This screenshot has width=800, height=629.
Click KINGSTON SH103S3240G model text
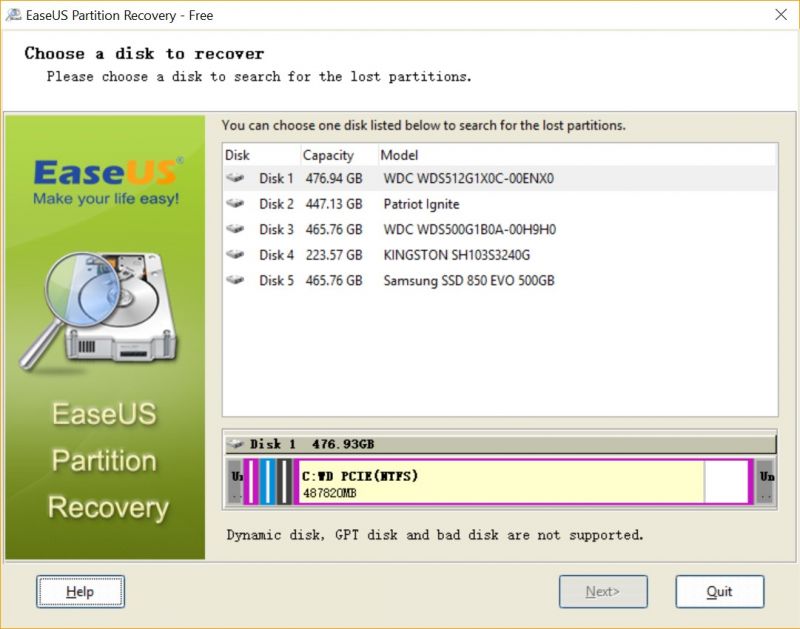[457, 255]
